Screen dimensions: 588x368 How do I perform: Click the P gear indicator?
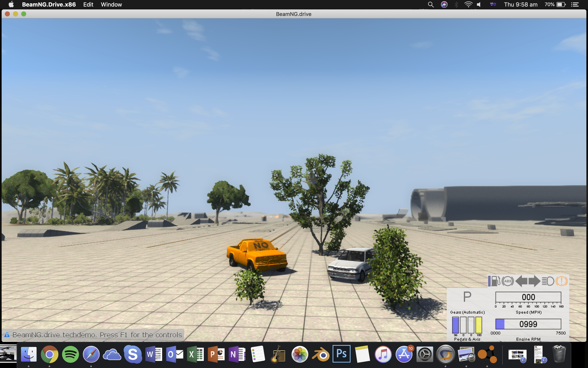pos(467,297)
